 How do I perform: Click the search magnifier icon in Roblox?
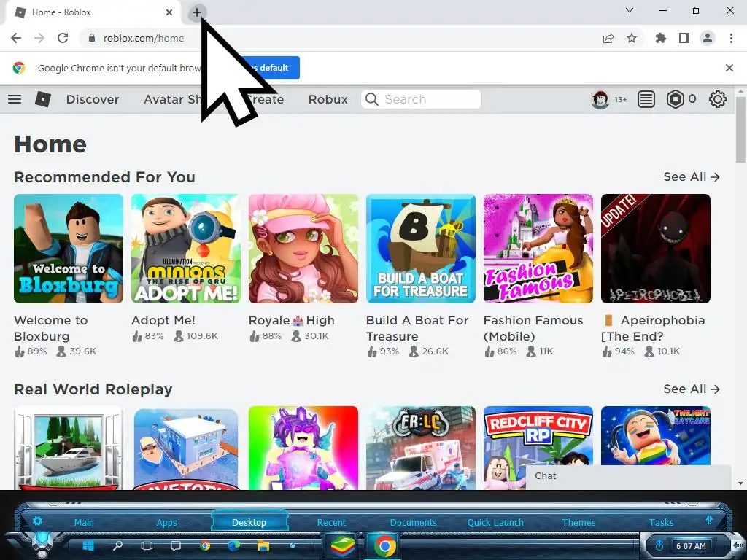[x=372, y=99]
